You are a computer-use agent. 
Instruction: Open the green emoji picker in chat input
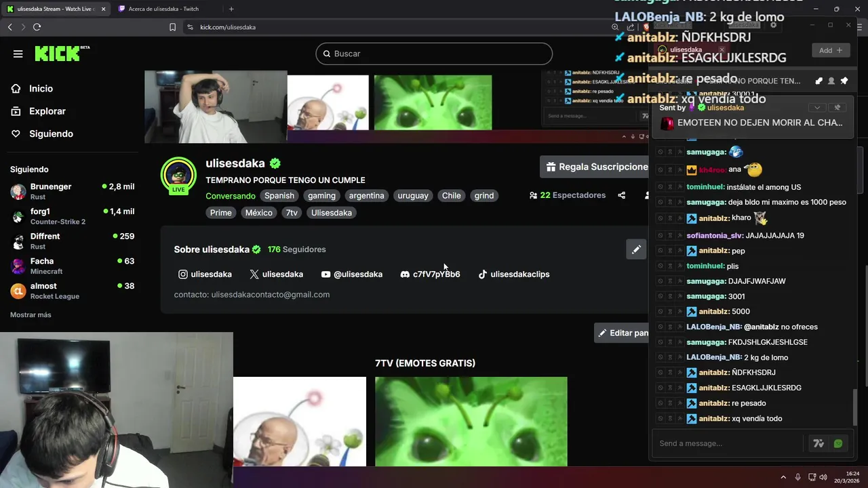[x=838, y=443]
